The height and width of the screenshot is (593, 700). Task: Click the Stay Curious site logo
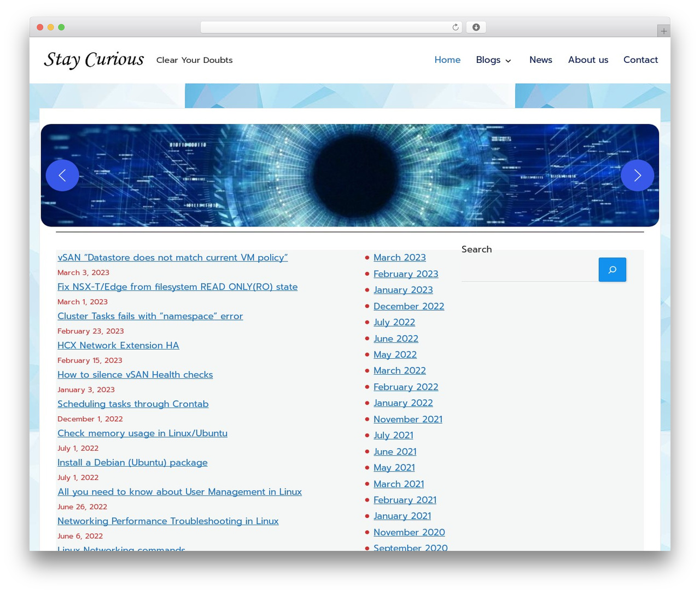click(94, 60)
